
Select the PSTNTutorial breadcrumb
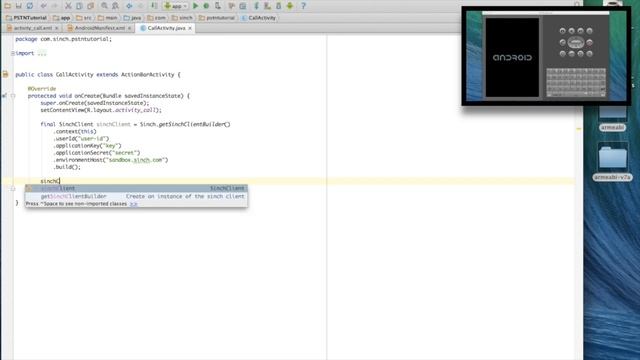[x=26, y=18]
